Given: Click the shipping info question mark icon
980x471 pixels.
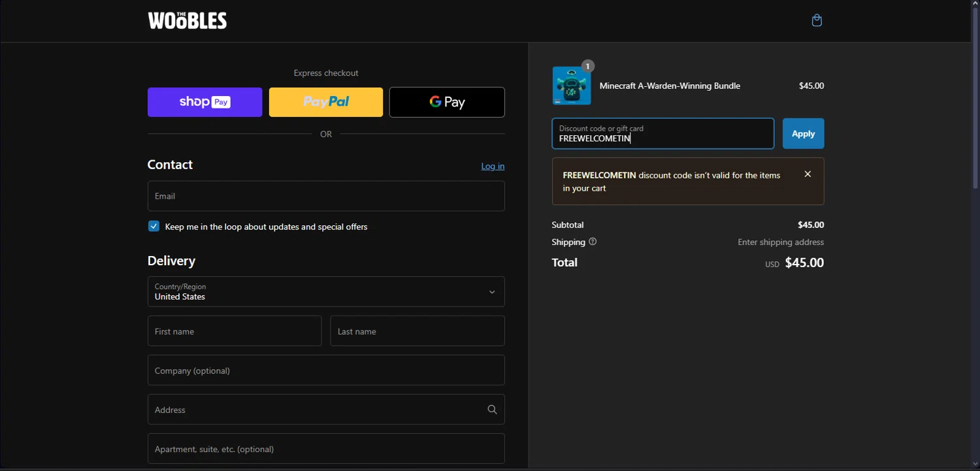Looking at the screenshot, I should click(x=593, y=242).
